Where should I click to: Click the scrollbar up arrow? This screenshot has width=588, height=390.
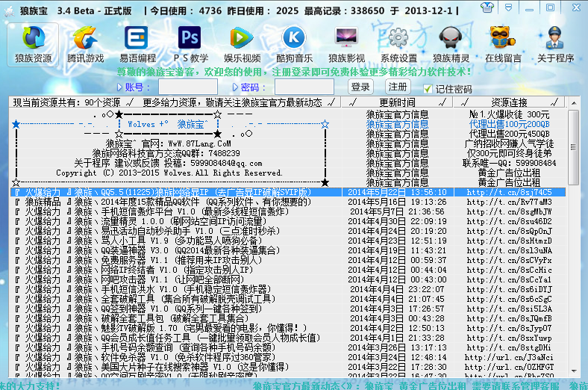coord(574,103)
